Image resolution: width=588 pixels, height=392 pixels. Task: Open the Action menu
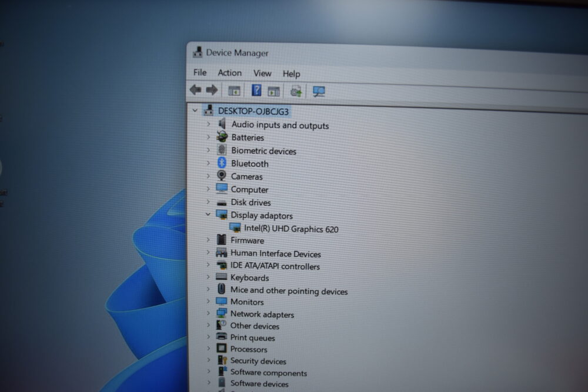coord(229,73)
